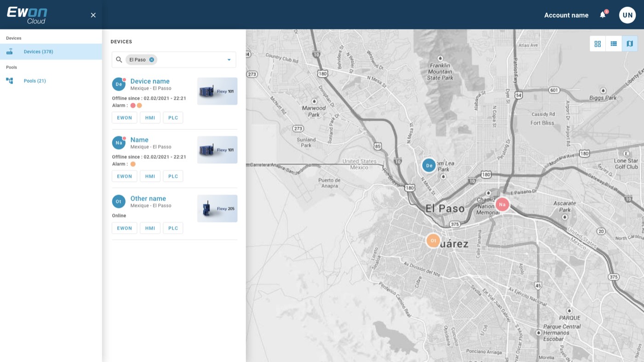Select the orange Ot map marker
The width and height of the screenshot is (644, 362).
tap(433, 241)
